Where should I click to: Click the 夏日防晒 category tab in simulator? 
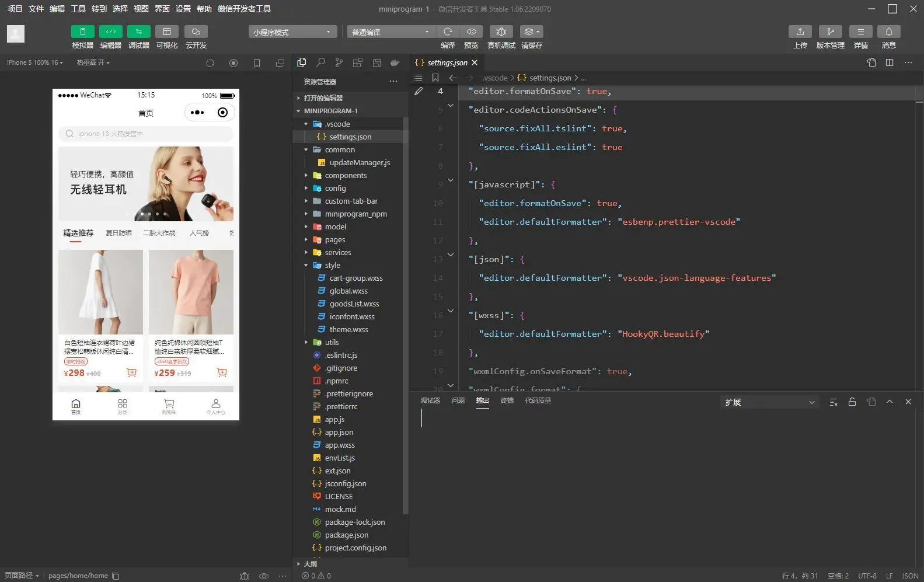coord(118,233)
